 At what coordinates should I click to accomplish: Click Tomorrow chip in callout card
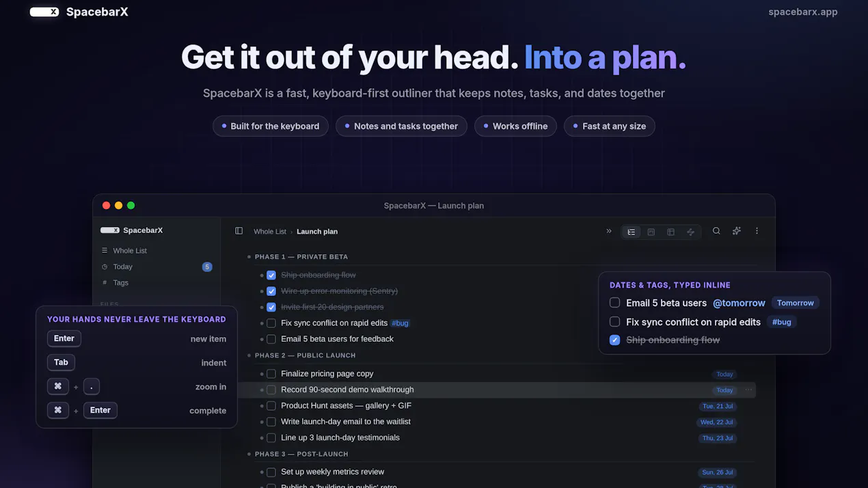(796, 303)
